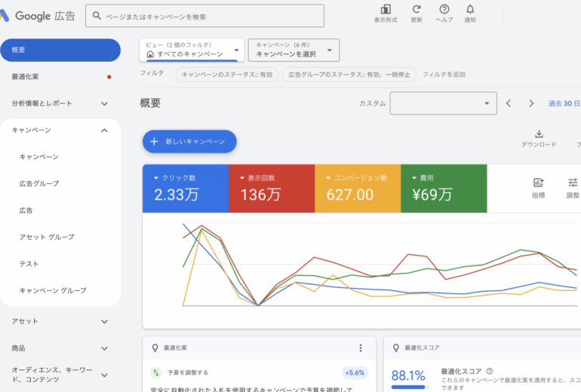
Task: Select 概要 in the sidebar
Action: [60, 50]
